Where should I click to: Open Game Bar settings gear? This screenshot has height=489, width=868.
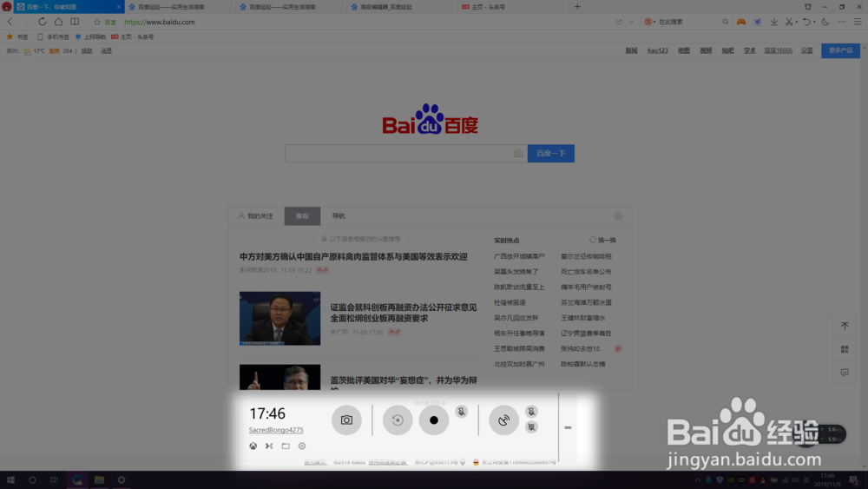(x=302, y=446)
